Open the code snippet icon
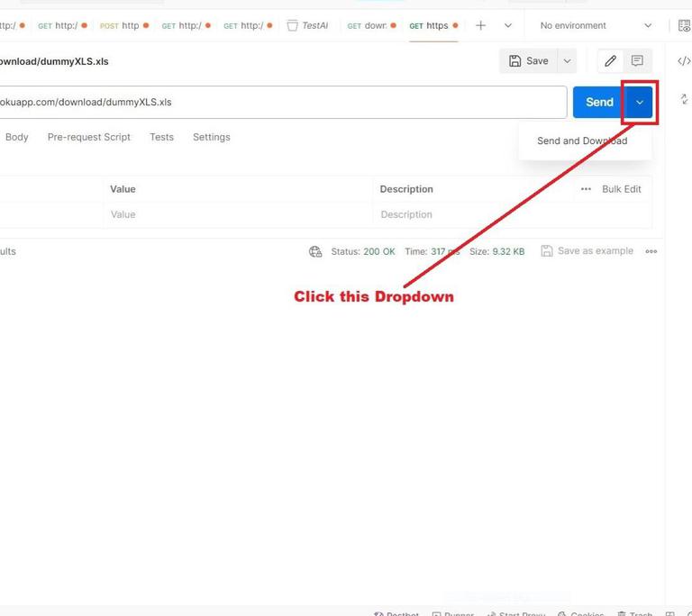This screenshot has width=692, height=616. (684, 61)
